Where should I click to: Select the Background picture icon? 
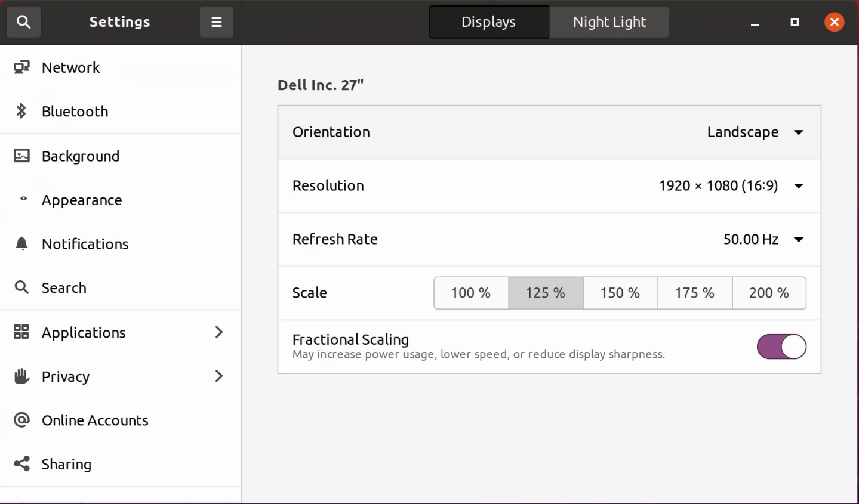[21, 156]
